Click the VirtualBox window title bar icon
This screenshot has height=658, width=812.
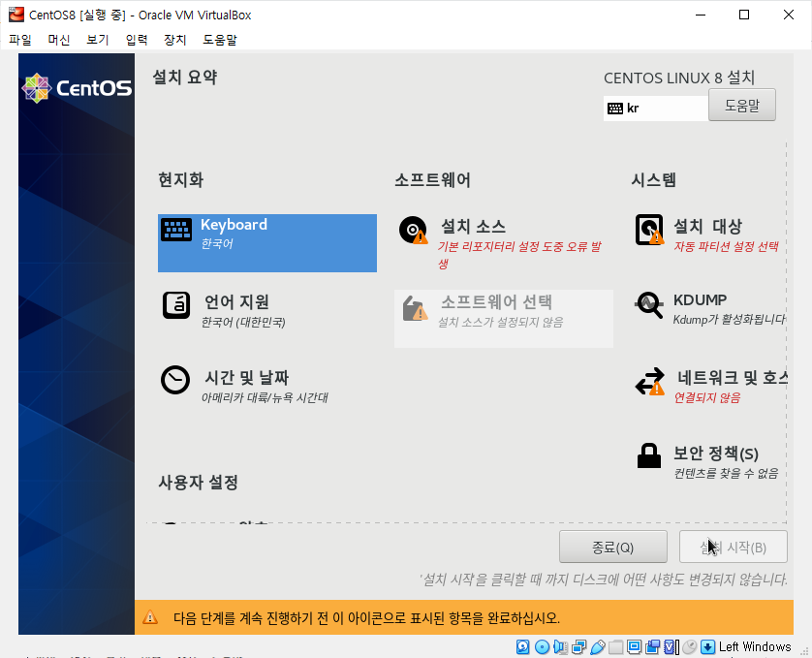point(16,15)
